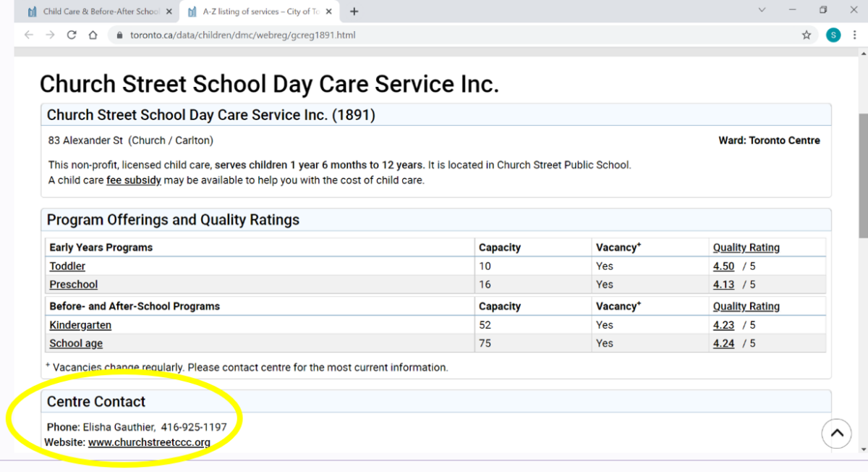Open the browser profile avatar icon
The height and width of the screenshot is (472, 868).
(x=833, y=34)
